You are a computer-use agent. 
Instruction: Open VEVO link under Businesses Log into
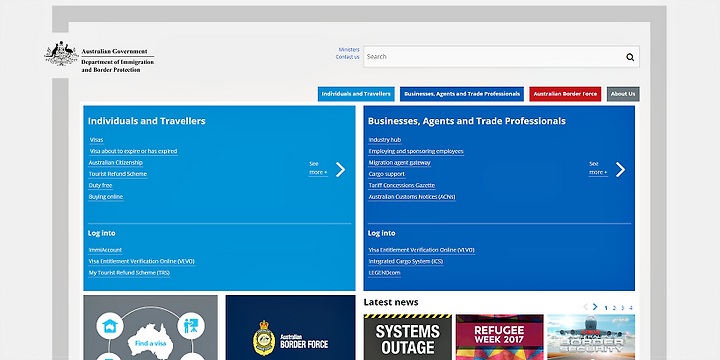pos(422,250)
